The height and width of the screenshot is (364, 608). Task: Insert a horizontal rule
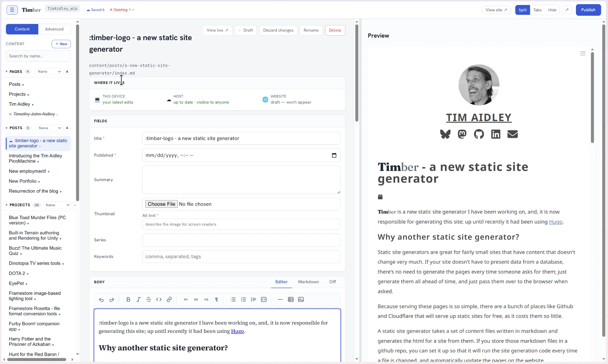point(280,300)
